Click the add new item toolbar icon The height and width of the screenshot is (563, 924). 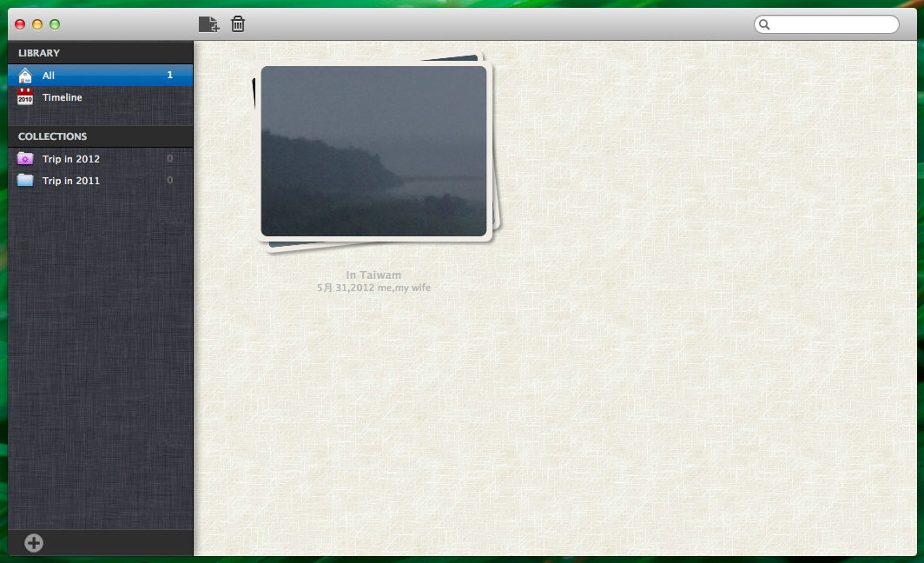(x=208, y=24)
